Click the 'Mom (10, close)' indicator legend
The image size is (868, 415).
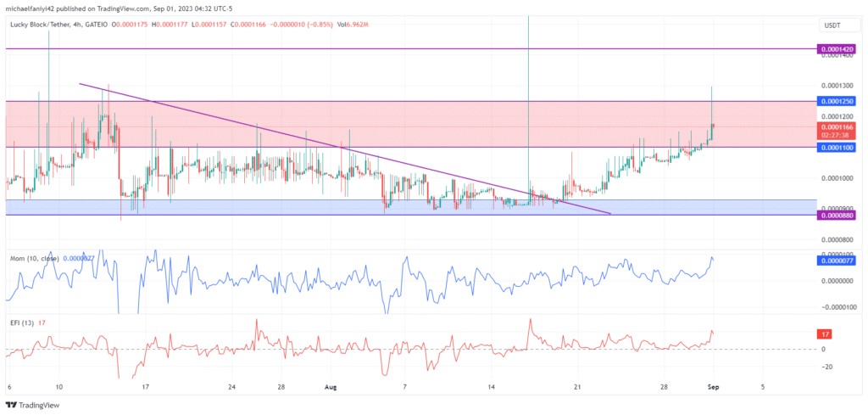click(x=33, y=258)
